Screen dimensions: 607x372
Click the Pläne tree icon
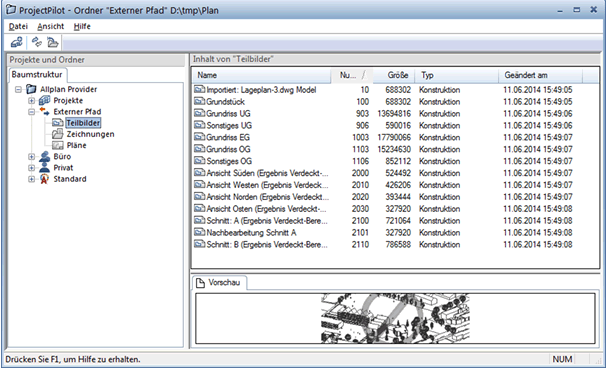pyautogui.click(x=58, y=146)
